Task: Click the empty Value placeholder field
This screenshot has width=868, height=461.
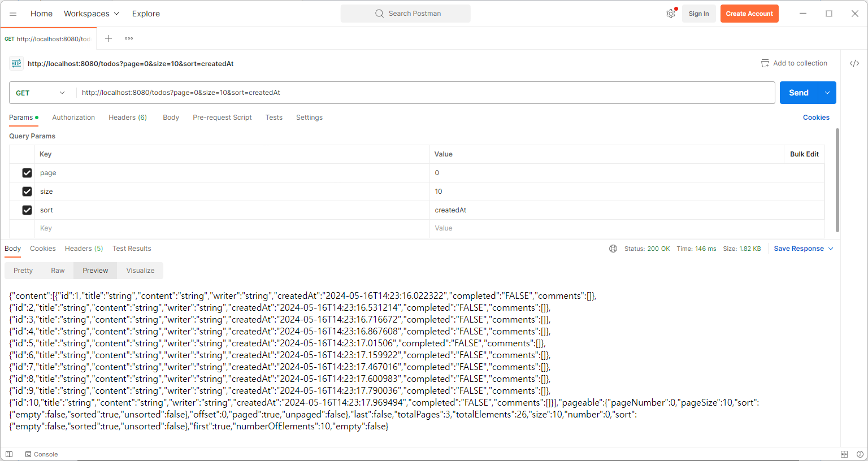Action: pos(627,228)
